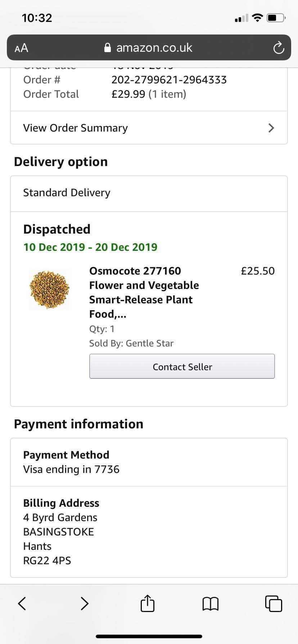298x644 pixels.
Task: Tap the browser forward arrow
Action: (x=85, y=603)
